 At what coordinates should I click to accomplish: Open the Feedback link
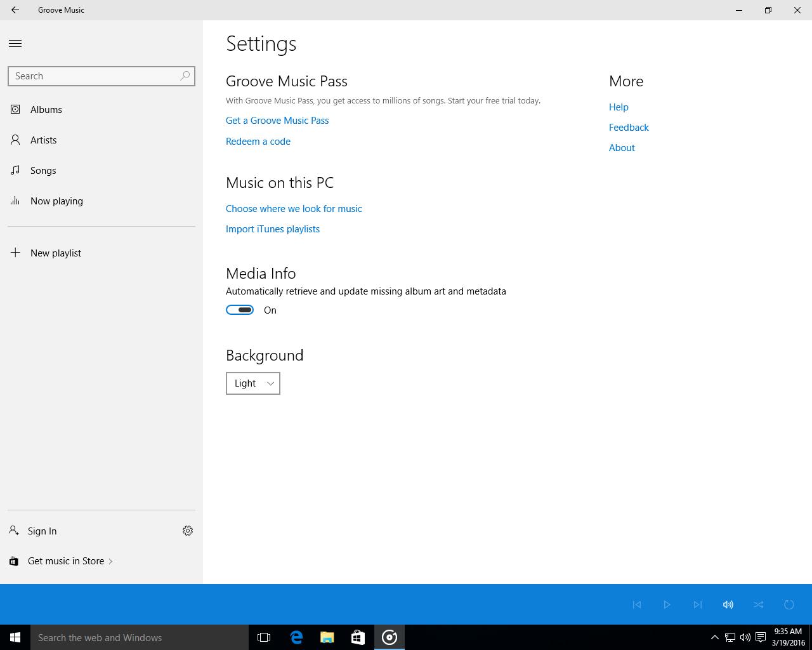point(629,127)
